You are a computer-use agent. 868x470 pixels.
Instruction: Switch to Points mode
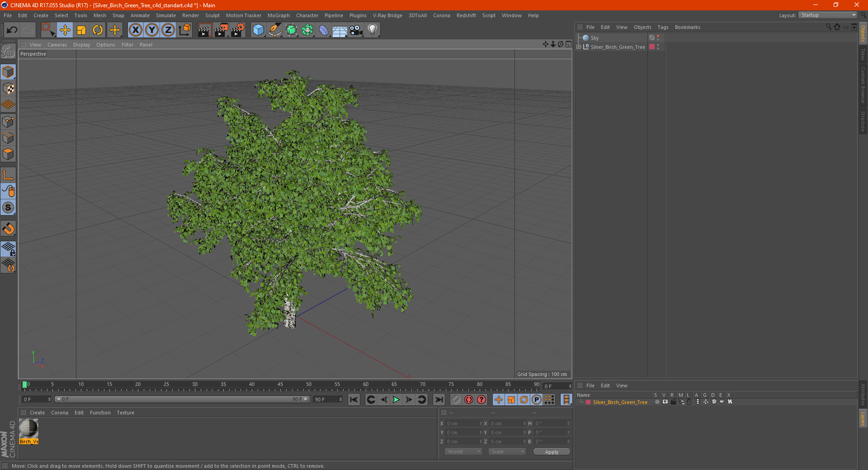8,122
